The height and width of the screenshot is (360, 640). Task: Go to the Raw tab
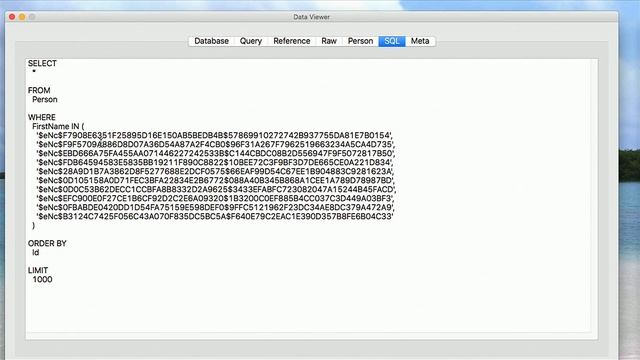point(329,41)
